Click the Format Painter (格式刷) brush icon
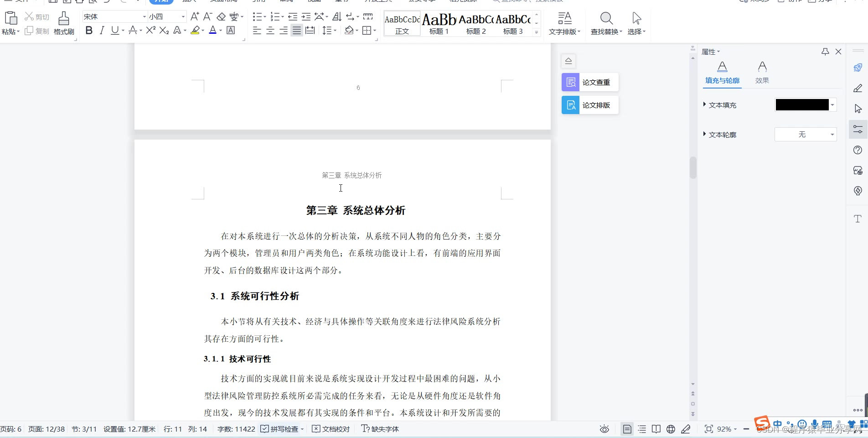This screenshot has width=868, height=438. [x=64, y=19]
